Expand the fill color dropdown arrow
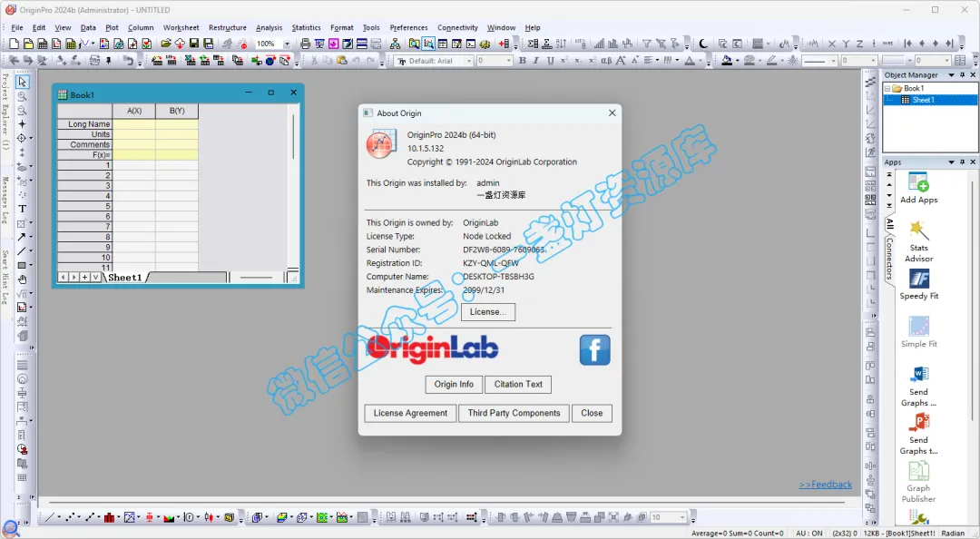Viewport: 980px width, 539px height. tap(737, 61)
